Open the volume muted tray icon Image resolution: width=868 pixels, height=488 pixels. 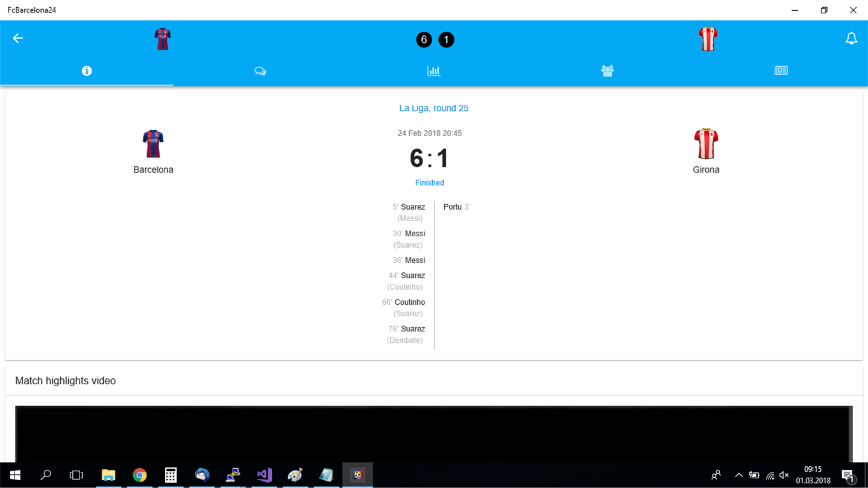pos(784,475)
